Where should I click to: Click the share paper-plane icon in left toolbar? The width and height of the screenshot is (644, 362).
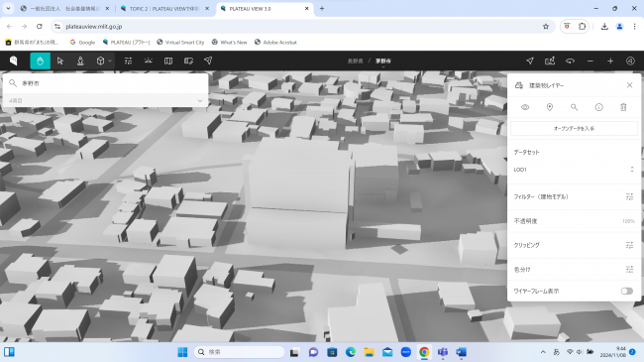[x=208, y=60]
